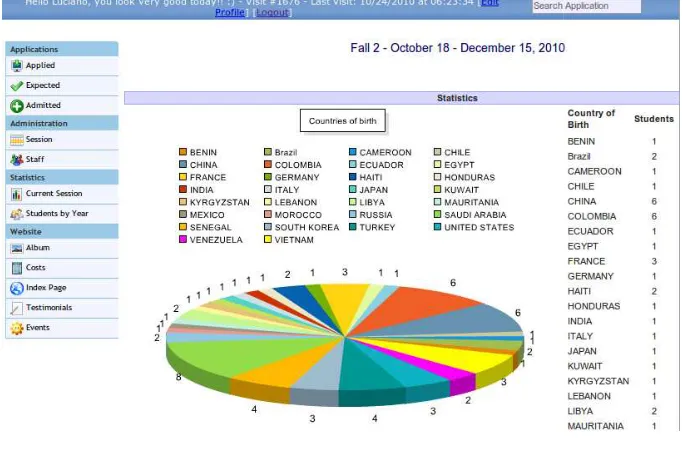Click the green Expected checkmark icon
The height and width of the screenshot is (460, 682).
pos(17,86)
